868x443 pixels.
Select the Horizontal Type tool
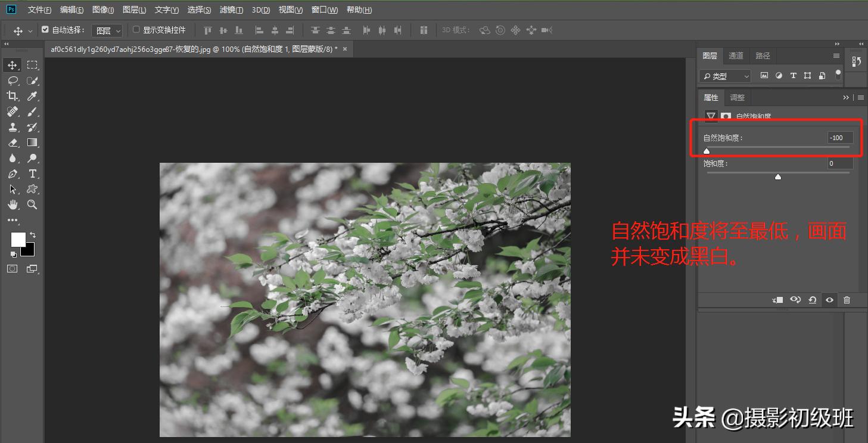click(32, 174)
